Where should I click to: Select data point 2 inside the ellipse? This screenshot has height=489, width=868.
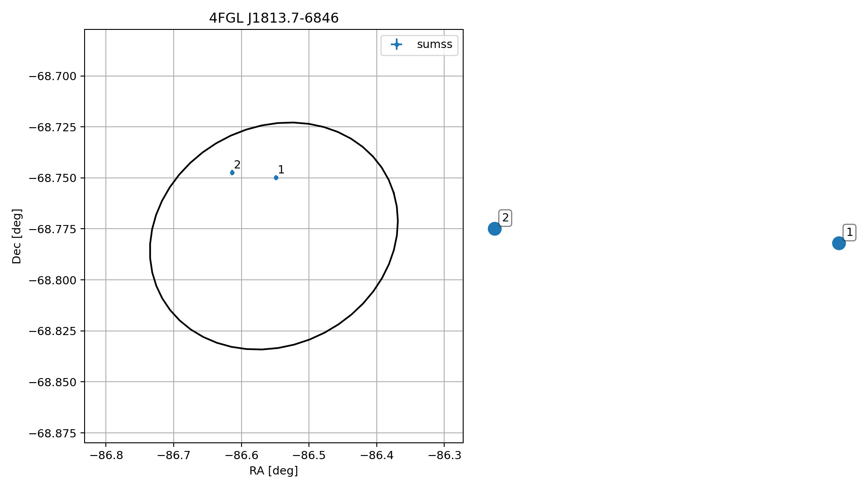click(232, 173)
